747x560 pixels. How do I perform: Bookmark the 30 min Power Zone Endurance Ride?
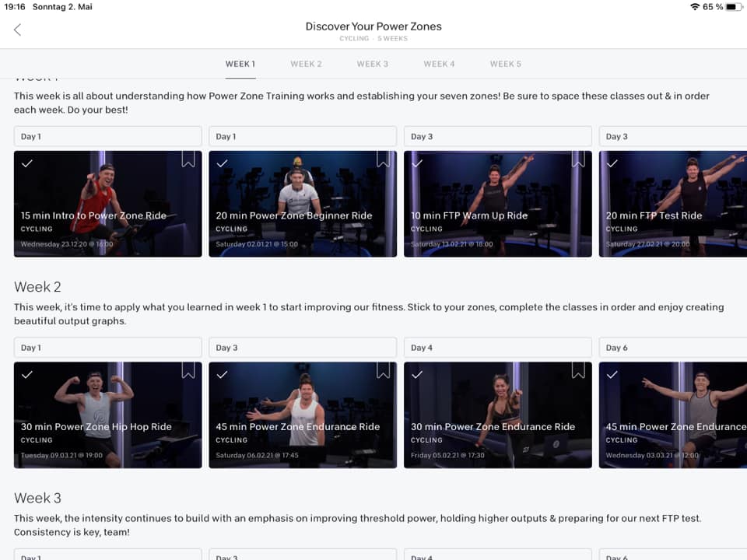[x=577, y=370]
